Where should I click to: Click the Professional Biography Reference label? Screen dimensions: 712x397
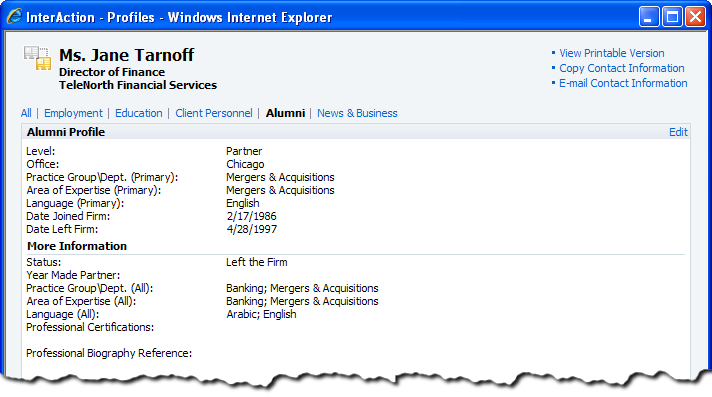point(109,353)
